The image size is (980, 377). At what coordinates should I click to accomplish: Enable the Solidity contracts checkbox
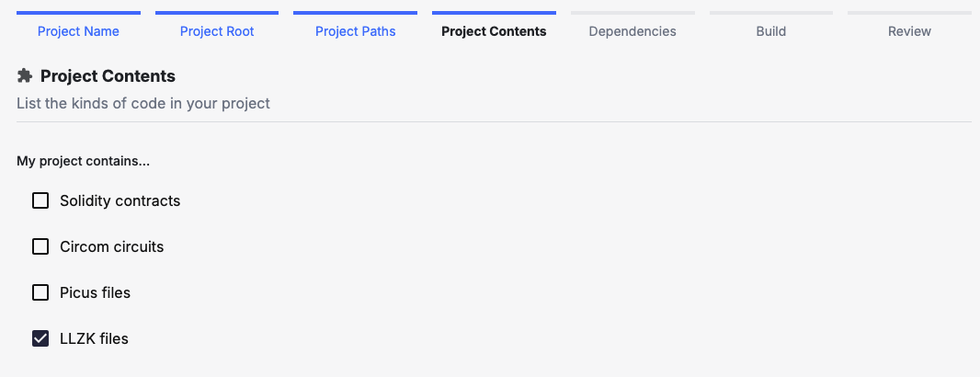click(x=40, y=200)
